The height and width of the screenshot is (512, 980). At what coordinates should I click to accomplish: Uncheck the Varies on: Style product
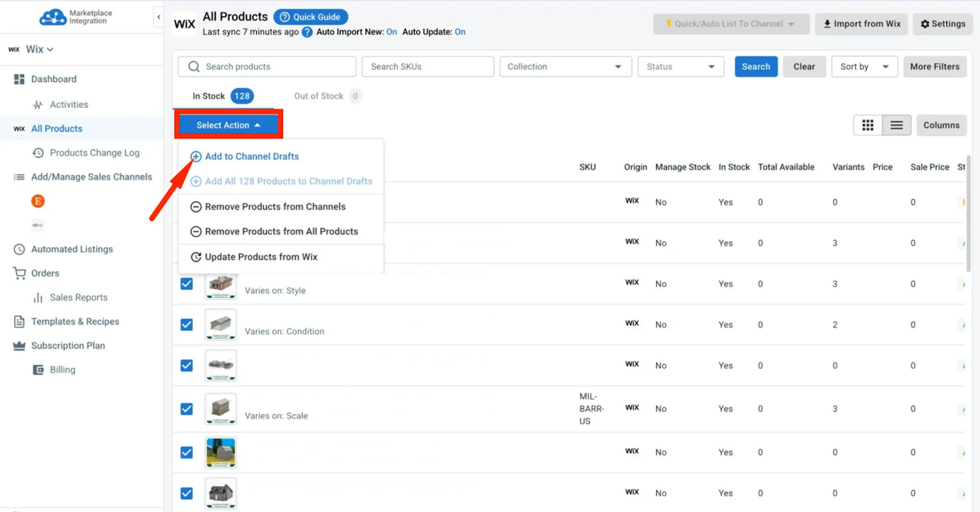[187, 284]
